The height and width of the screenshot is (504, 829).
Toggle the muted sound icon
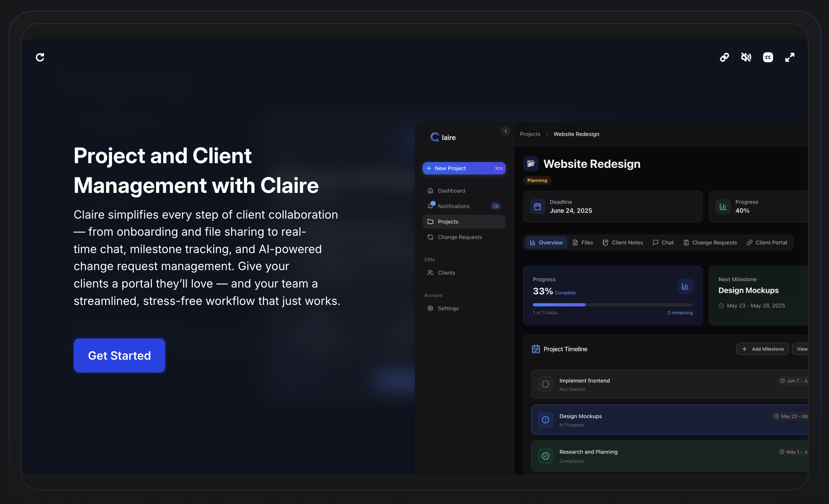click(x=746, y=57)
